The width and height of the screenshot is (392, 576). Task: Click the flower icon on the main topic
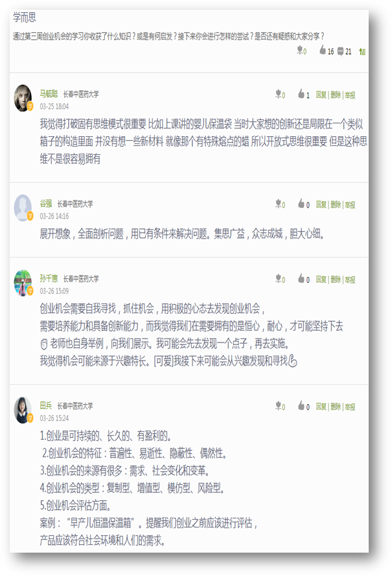pyautogui.click(x=300, y=50)
